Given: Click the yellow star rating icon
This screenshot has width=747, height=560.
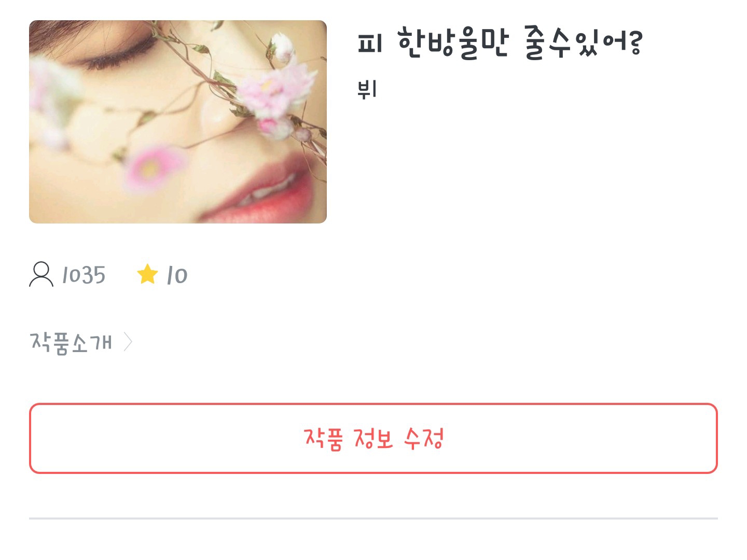Looking at the screenshot, I should 147,274.
